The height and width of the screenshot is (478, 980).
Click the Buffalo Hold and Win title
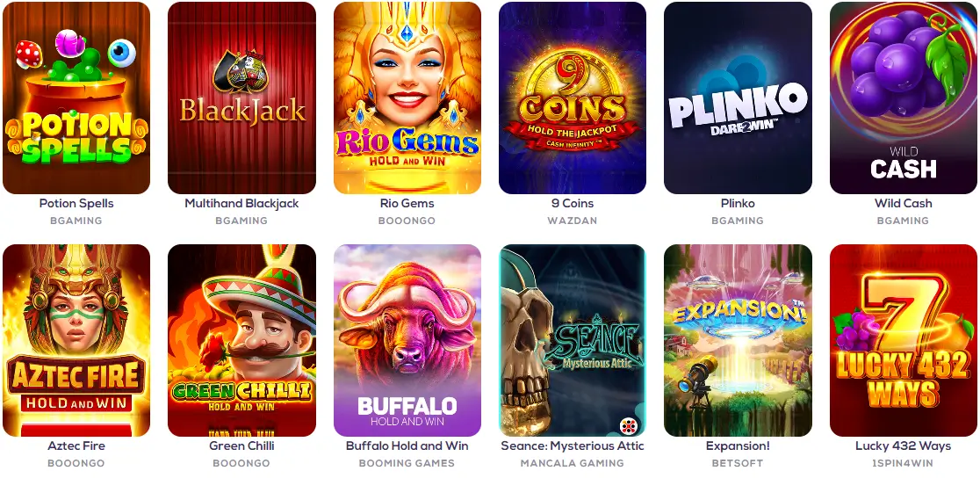tap(407, 446)
